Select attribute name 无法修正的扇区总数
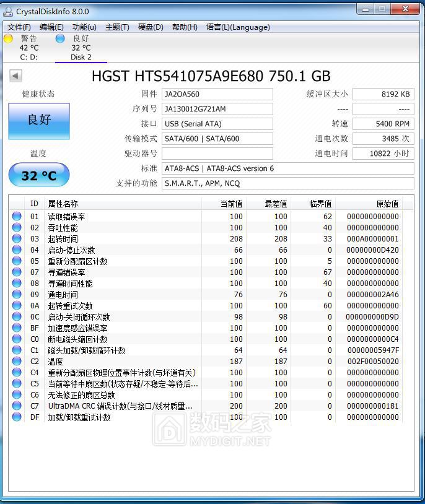The image size is (425, 504). coord(81,395)
